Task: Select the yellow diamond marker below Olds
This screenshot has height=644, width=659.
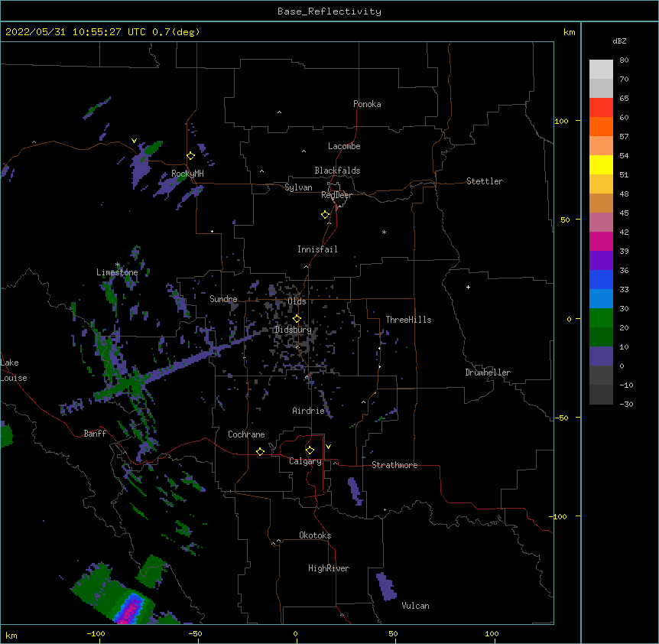Action: pos(297,319)
